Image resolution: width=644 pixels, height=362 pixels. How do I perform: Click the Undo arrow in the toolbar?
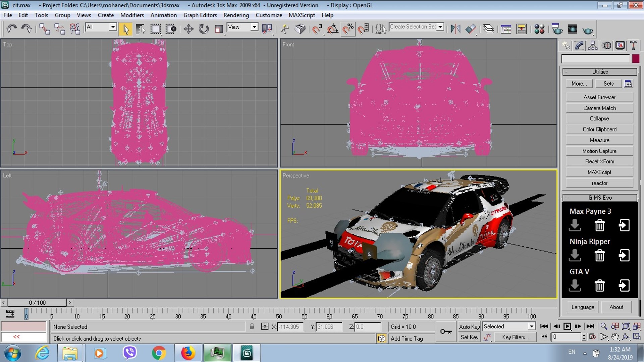[11, 29]
